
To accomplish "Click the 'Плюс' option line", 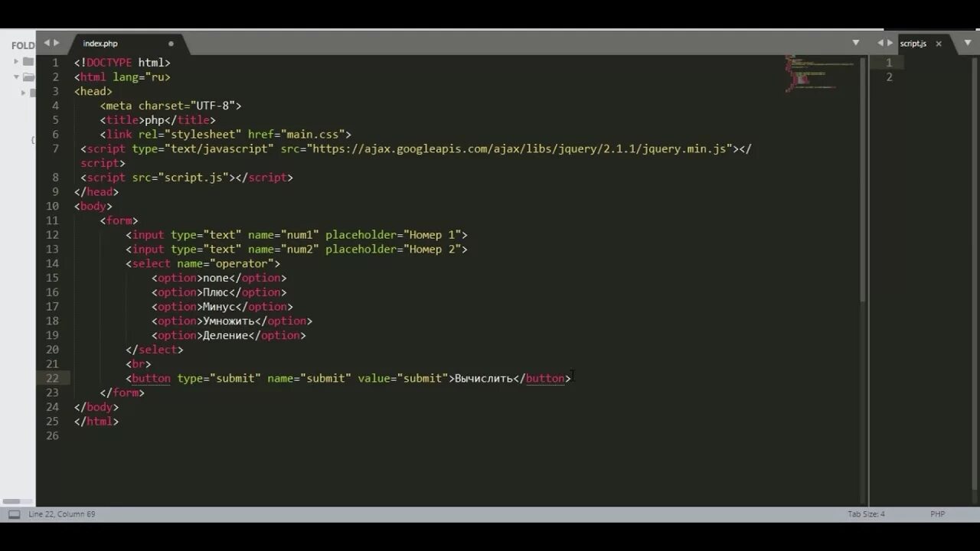I will coord(219,292).
